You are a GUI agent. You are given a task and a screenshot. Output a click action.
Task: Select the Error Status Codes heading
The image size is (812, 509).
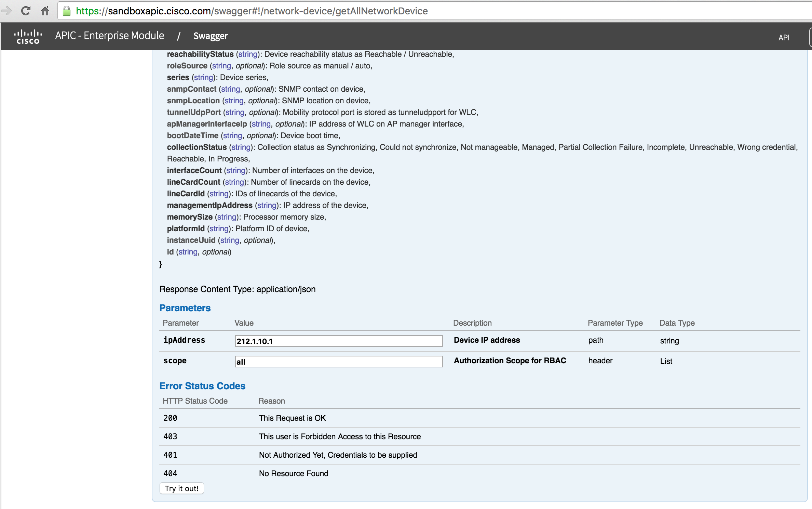tap(202, 386)
